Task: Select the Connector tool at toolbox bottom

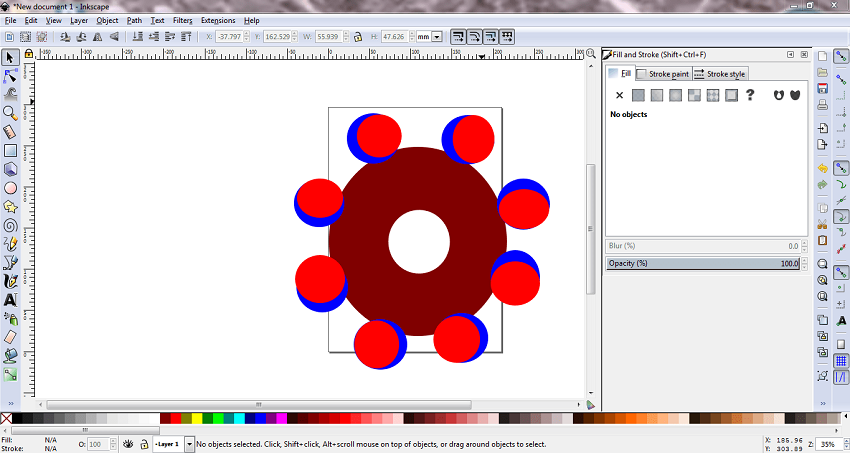Action: [10, 374]
